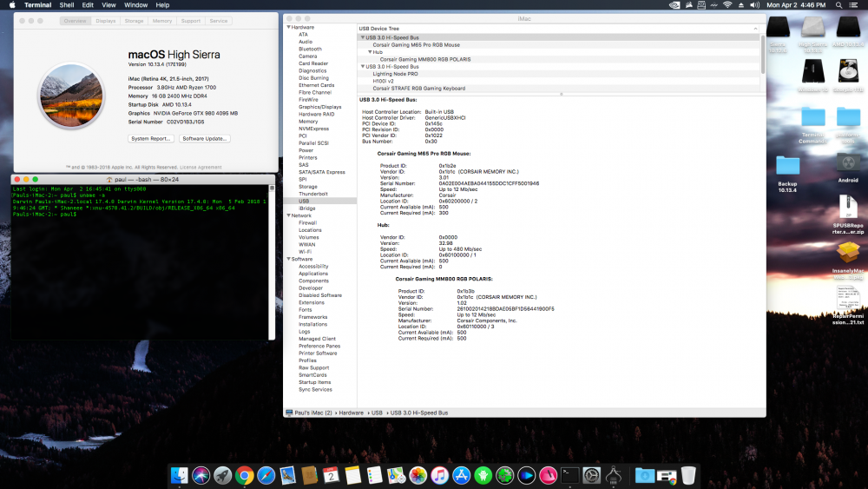The width and height of the screenshot is (868, 489).
Task: Collapse Hardware section in System Report sidebar
Action: coord(288,27)
